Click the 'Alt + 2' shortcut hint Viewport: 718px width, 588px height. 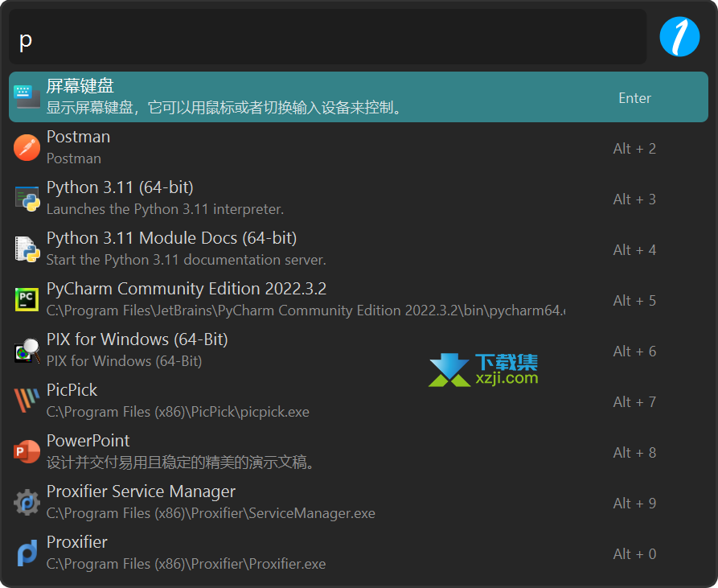point(634,149)
